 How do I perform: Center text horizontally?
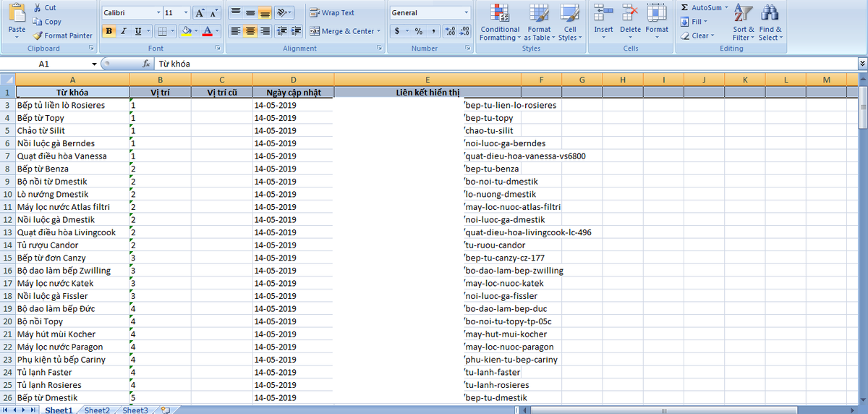[250, 31]
